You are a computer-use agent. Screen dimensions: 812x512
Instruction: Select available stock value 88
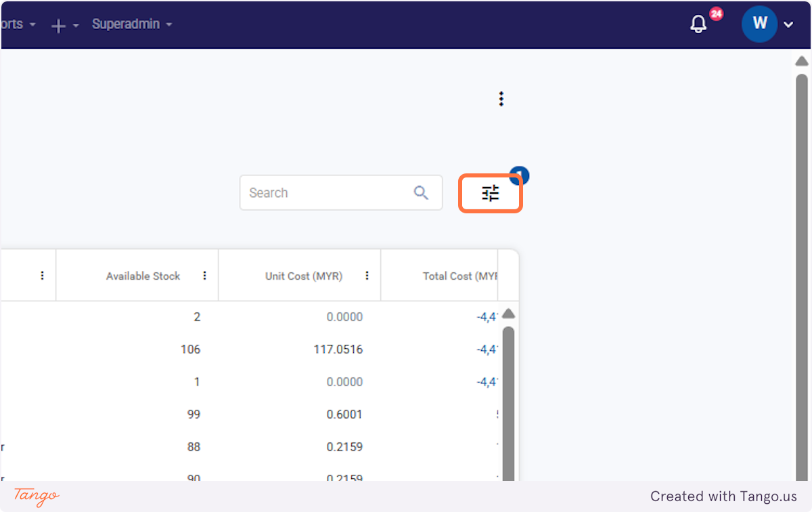click(x=194, y=447)
